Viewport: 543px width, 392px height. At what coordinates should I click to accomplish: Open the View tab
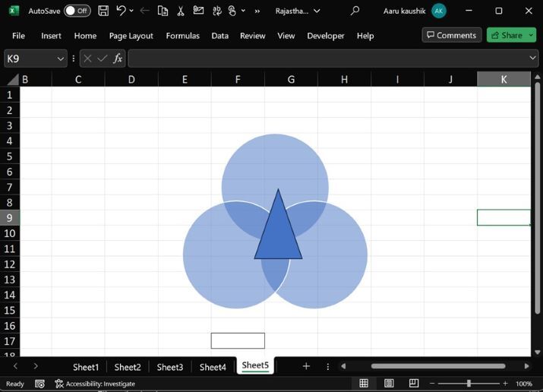tap(286, 36)
